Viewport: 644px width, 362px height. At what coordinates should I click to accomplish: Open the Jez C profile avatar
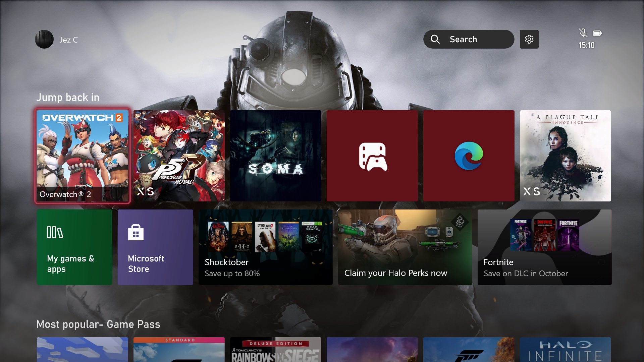pyautogui.click(x=44, y=39)
